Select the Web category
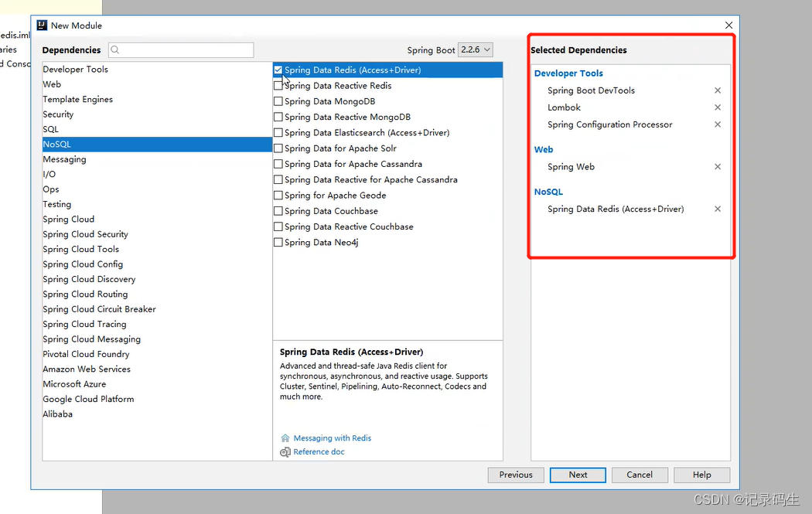The image size is (812, 514). [x=157, y=84]
